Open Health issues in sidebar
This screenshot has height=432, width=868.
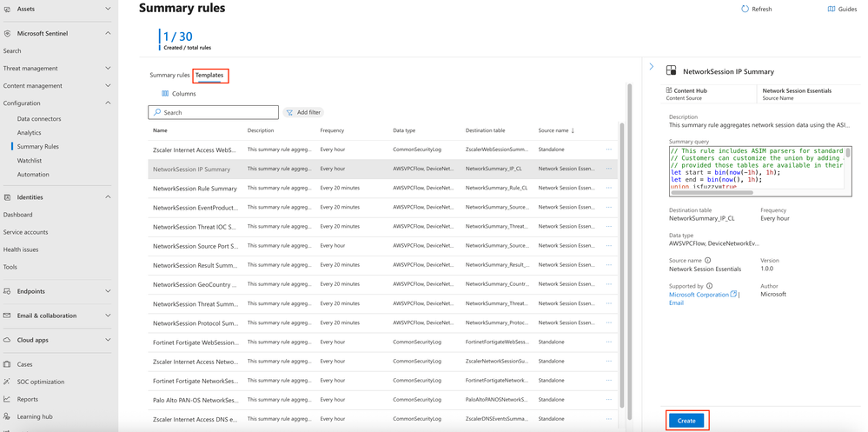tap(21, 249)
